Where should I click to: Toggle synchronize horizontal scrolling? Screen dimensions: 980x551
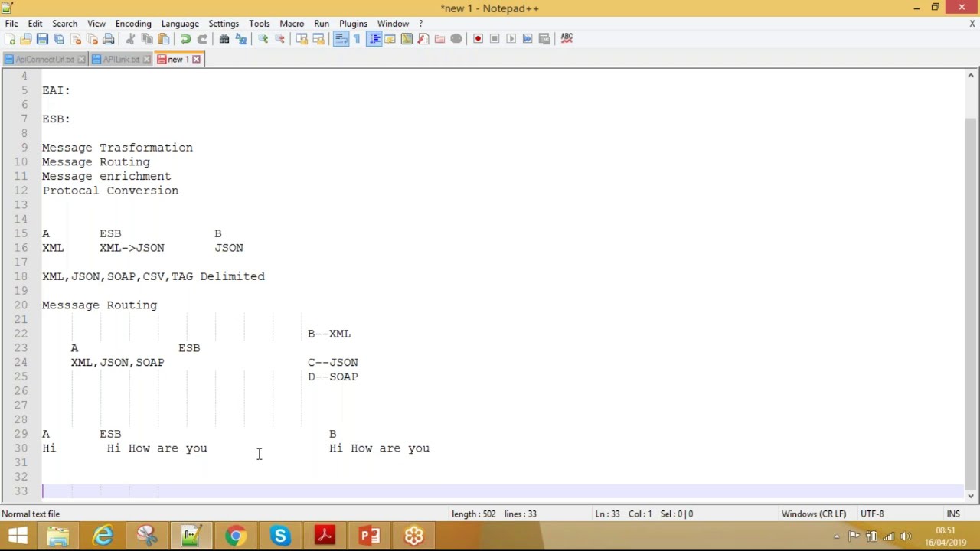click(x=318, y=38)
